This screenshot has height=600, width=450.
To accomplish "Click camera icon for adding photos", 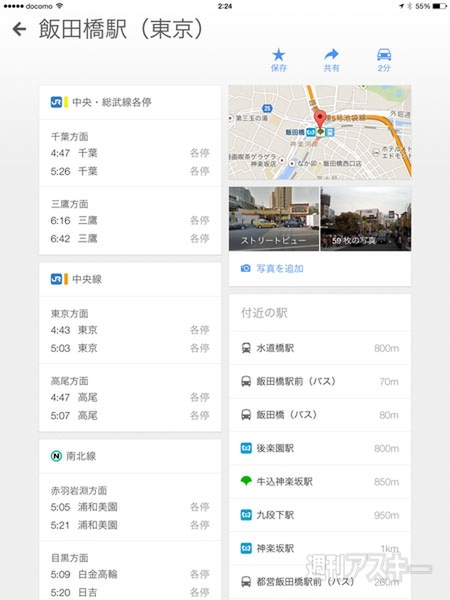I will tap(245, 268).
